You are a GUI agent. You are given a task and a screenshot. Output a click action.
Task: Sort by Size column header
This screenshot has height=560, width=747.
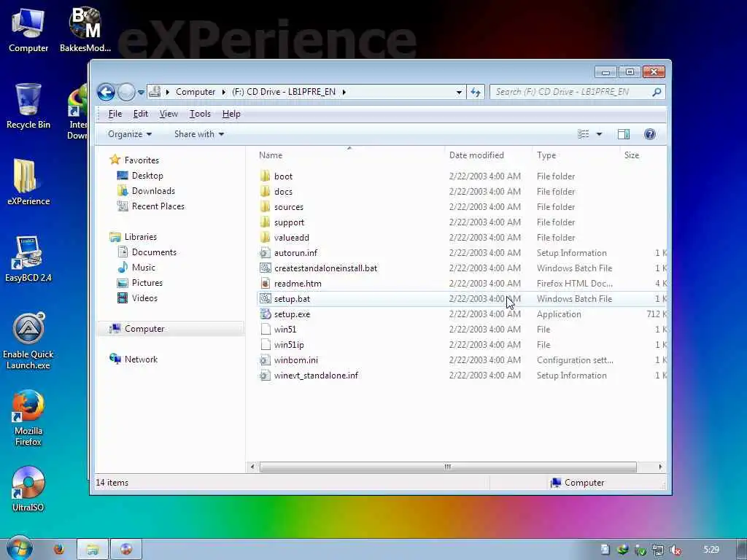[632, 155]
